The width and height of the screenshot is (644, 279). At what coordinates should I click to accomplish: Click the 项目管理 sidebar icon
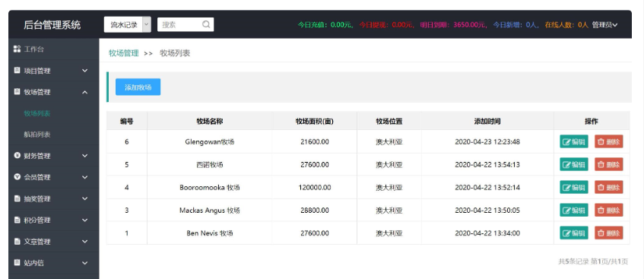pyautogui.click(x=17, y=70)
